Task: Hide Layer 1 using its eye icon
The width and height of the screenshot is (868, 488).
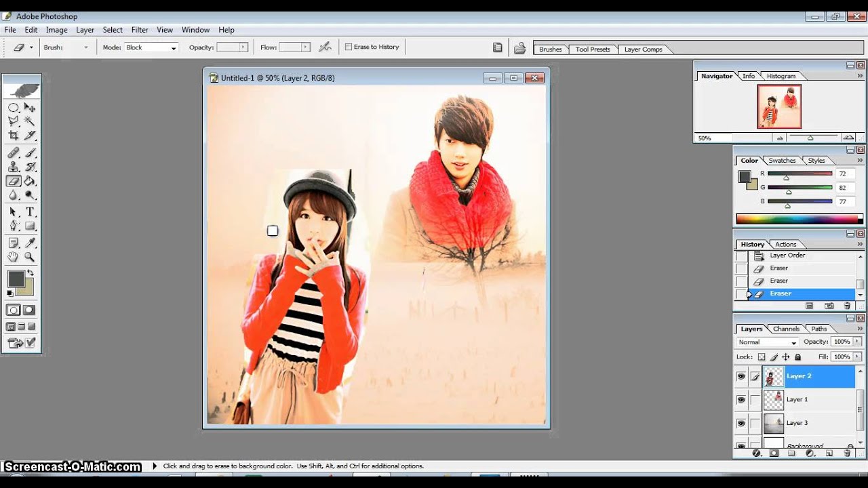Action: click(x=741, y=400)
